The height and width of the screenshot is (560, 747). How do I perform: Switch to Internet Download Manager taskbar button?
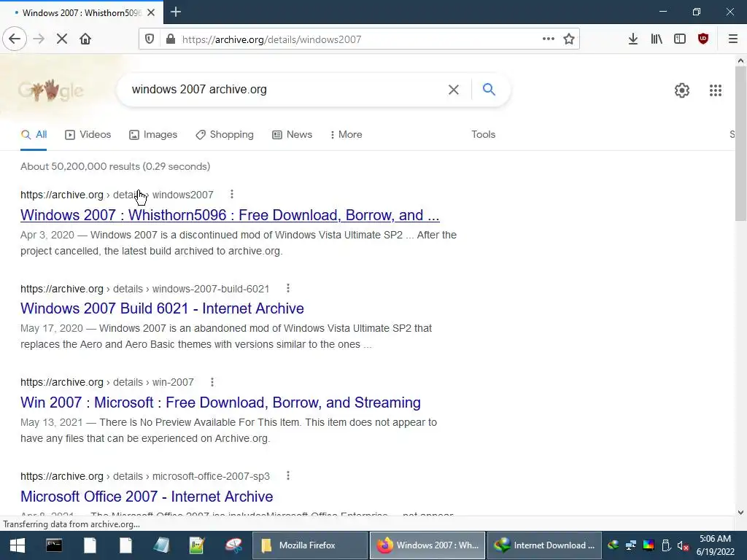click(x=544, y=545)
